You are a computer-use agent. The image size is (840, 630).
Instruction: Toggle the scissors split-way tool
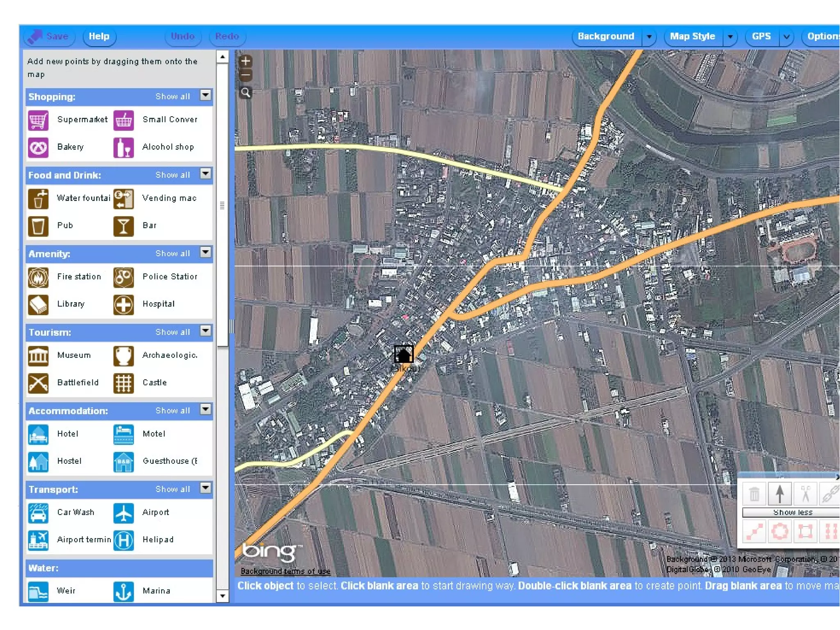click(x=805, y=493)
